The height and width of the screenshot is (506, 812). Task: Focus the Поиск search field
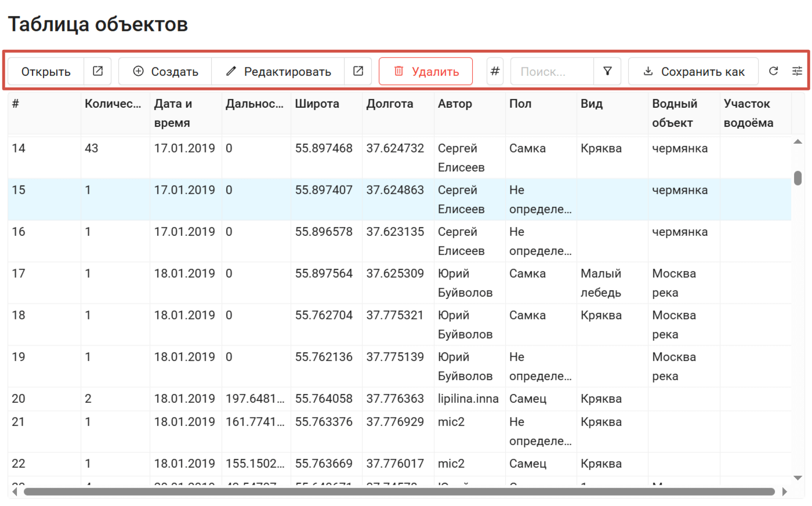tap(552, 71)
